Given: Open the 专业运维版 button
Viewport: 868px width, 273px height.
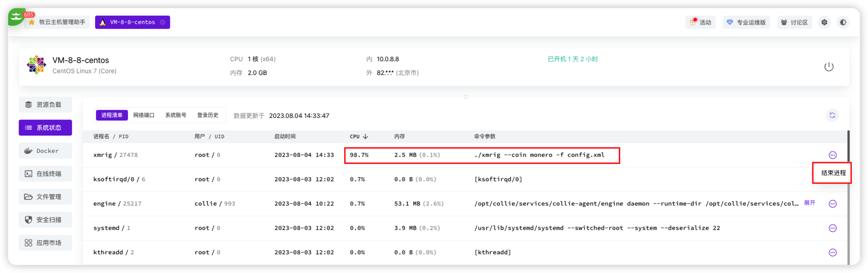Looking at the screenshot, I should click(746, 22).
